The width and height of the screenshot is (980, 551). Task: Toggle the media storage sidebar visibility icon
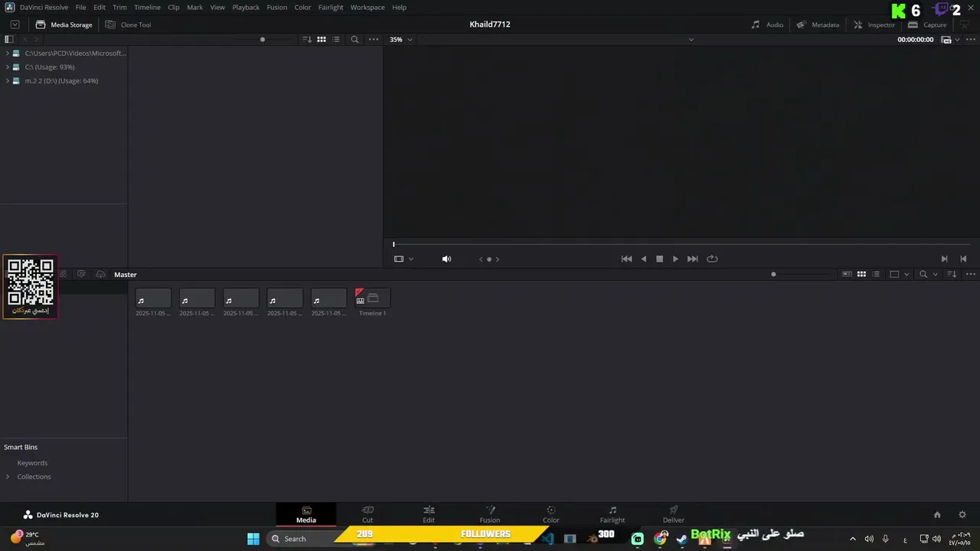tap(8, 39)
